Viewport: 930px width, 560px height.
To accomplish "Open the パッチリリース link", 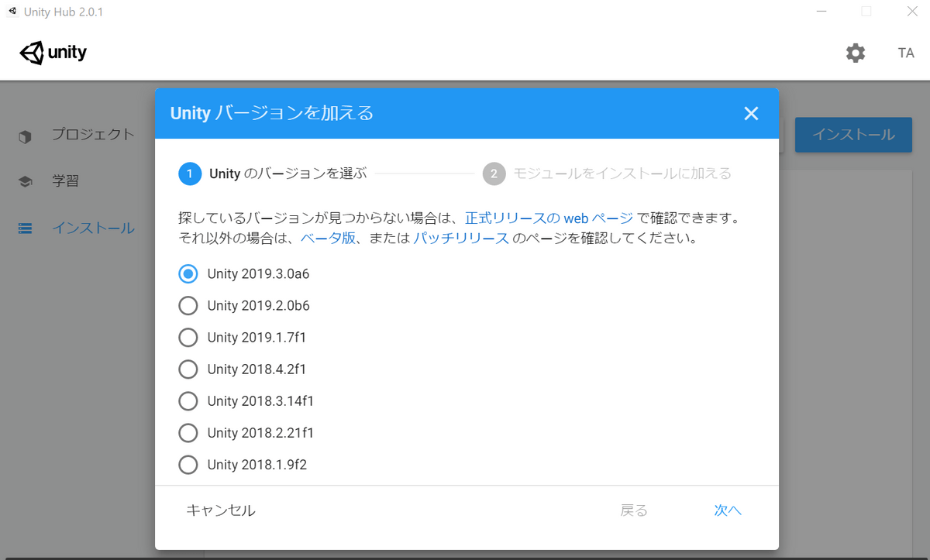I will 460,239.
